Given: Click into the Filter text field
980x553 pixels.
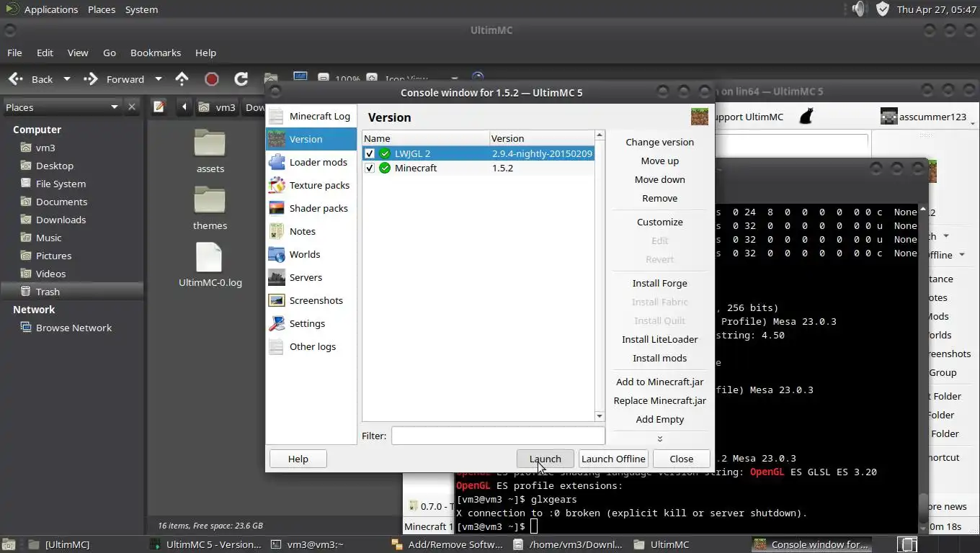Looking at the screenshot, I should [x=498, y=436].
